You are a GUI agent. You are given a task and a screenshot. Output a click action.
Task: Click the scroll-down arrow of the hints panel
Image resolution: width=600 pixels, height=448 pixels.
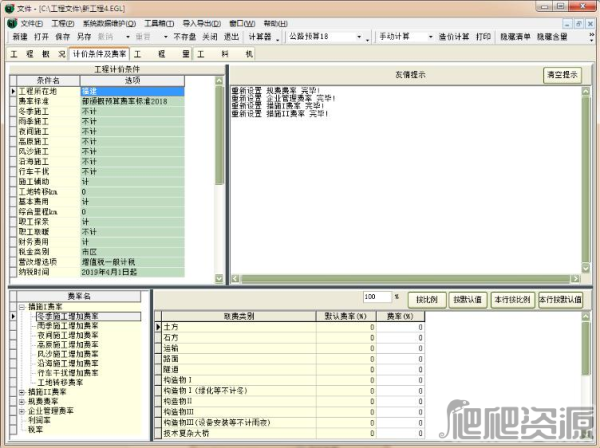coord(586,268)
